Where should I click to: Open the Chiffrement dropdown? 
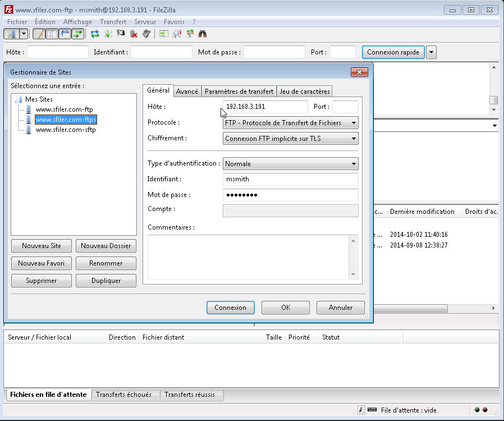(290, 139)
